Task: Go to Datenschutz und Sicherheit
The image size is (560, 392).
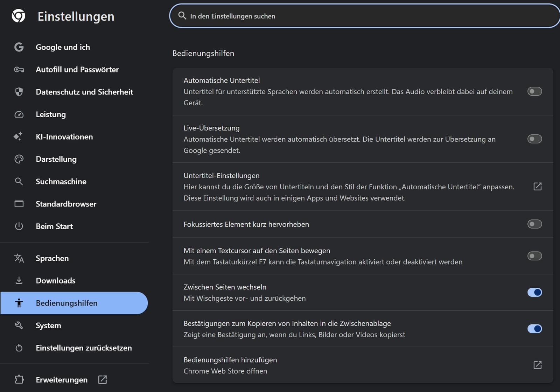Action: click(x=74, y=92)
